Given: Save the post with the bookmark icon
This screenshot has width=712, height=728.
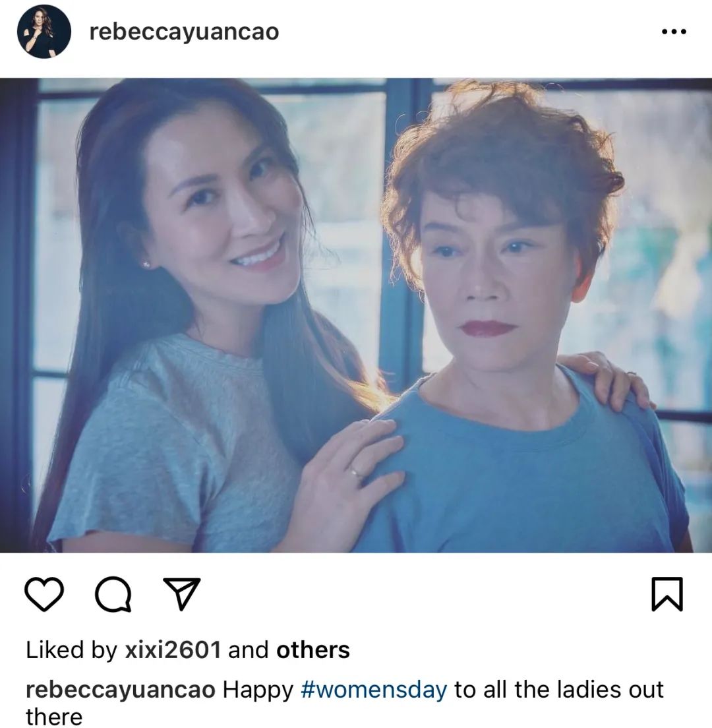Looking at the screenshot, I should pos(667,594).
